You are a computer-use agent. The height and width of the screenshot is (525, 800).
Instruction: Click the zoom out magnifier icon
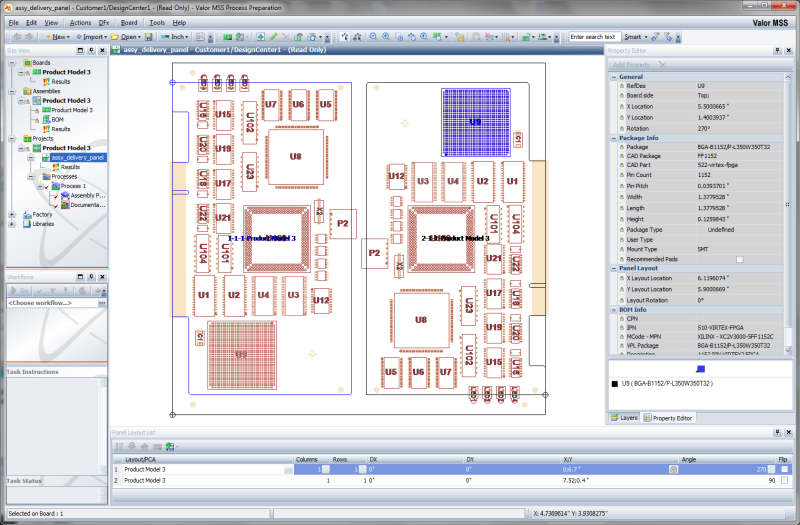click(x=373, y=37)
